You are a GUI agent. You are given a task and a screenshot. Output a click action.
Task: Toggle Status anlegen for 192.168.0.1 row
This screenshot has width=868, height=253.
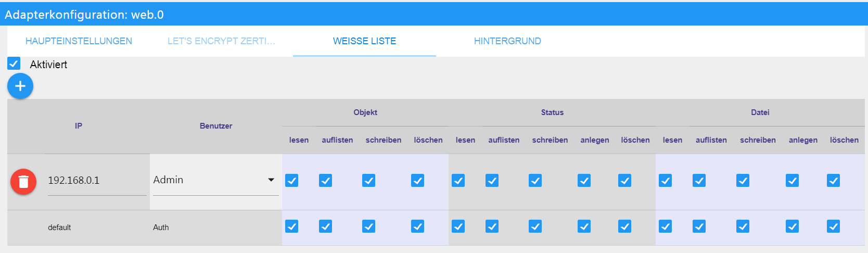click(584, 181)
